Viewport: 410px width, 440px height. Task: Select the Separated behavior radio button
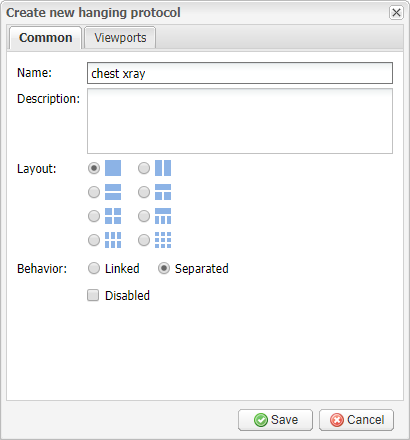pyautogui.click(x=164, y=268)
